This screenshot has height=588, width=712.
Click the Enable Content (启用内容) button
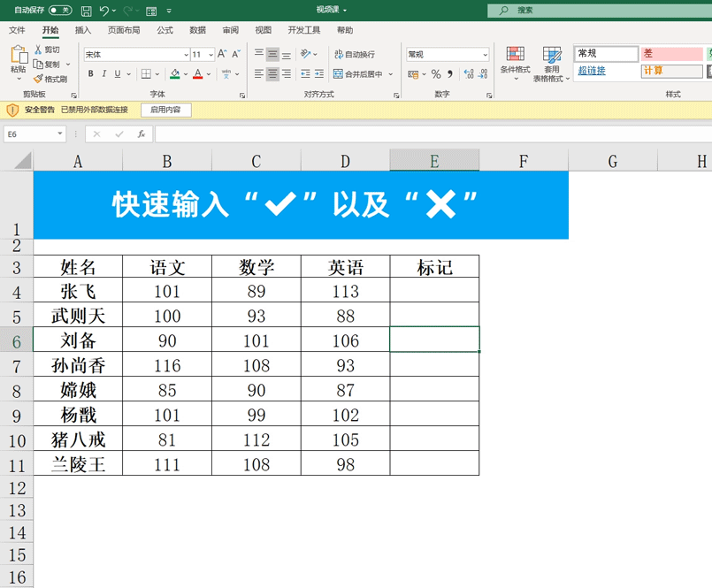click(165, 110)
